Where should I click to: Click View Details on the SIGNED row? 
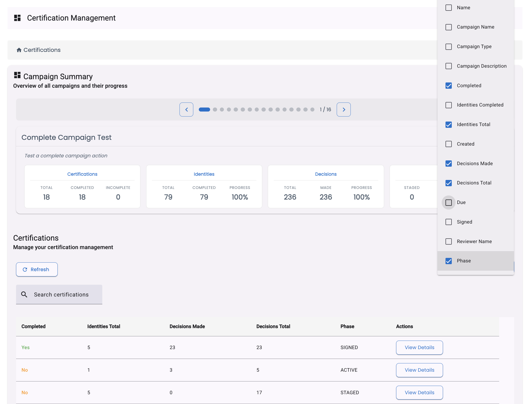pos(419,347)
